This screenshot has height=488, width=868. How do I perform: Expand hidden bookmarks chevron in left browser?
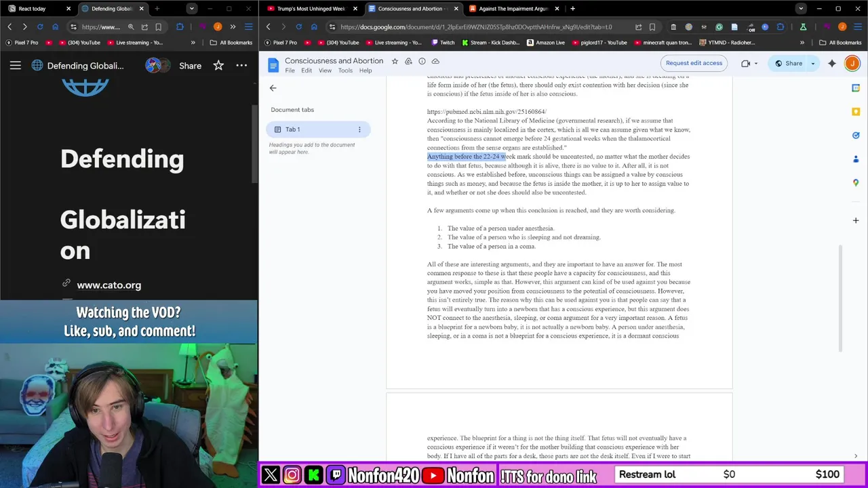pos(193,43)
